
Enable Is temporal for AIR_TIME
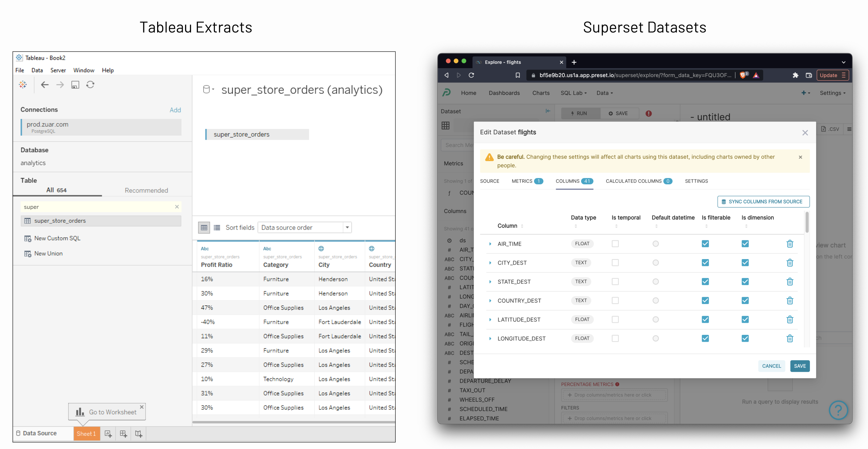(x=615, y=244)
